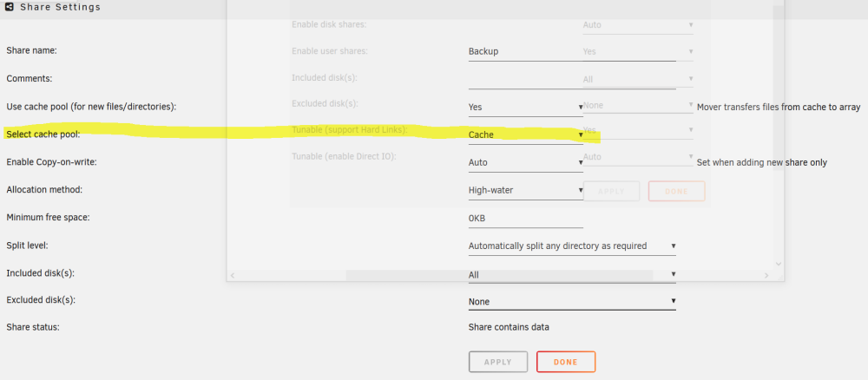Click the orange DONE button under Share status
Viewport: 868px width, 380px height.
(x=566, y=363)
